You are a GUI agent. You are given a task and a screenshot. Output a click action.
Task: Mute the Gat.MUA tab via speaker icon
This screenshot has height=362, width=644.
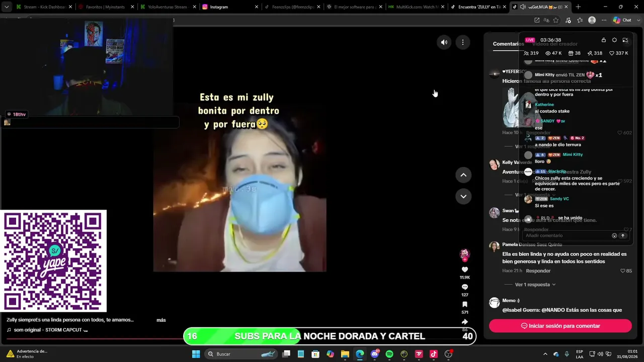(x=523, y=7)
